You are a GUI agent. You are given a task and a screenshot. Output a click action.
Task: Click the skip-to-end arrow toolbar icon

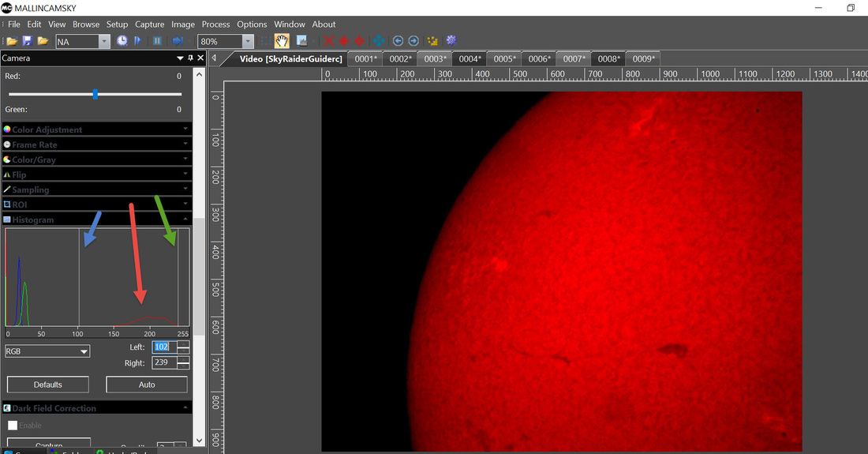(x=177, y=41)
